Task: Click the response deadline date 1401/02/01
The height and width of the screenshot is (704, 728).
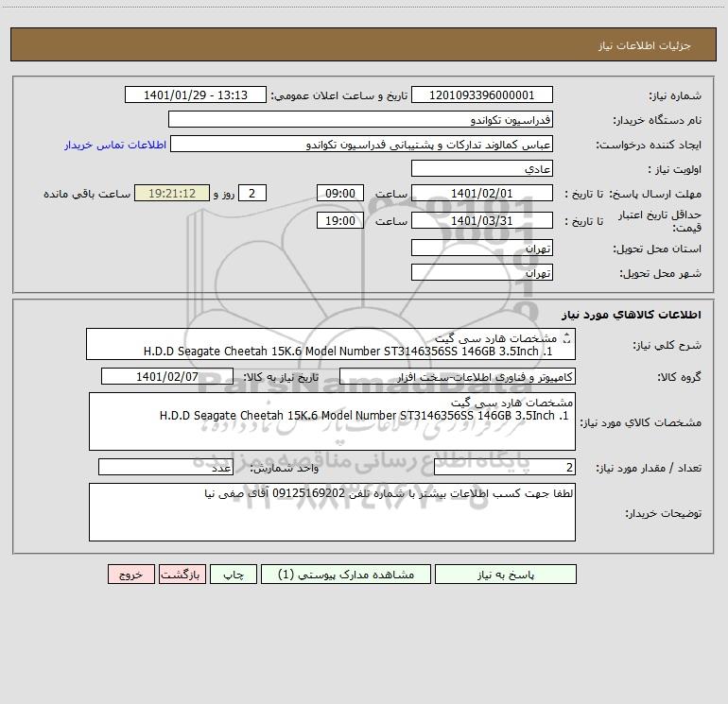Action: (482, 193)
